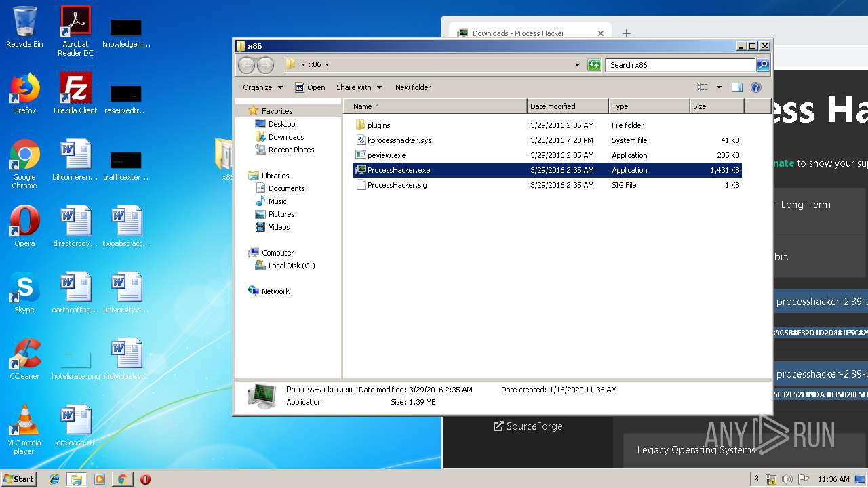
Task: Click the Search x86 input field
Action: (680, 65)
